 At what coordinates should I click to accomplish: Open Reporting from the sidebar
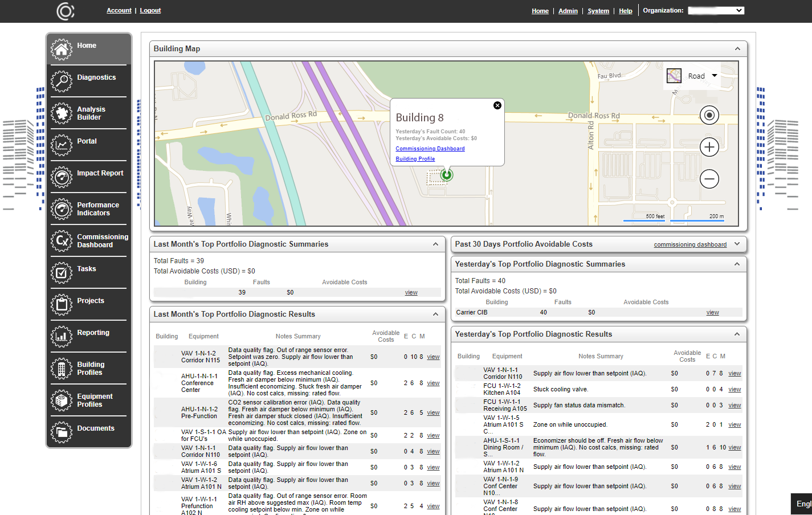coord(62,336)
